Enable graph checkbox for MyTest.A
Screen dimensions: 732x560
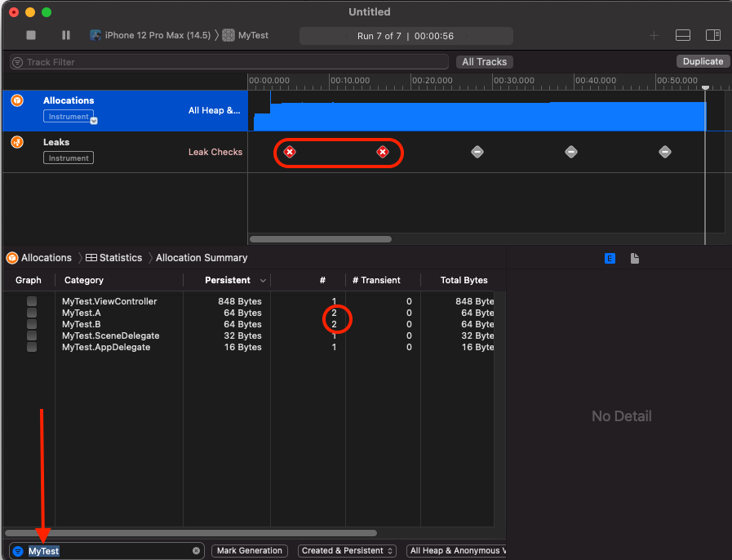tap(32, 313)
